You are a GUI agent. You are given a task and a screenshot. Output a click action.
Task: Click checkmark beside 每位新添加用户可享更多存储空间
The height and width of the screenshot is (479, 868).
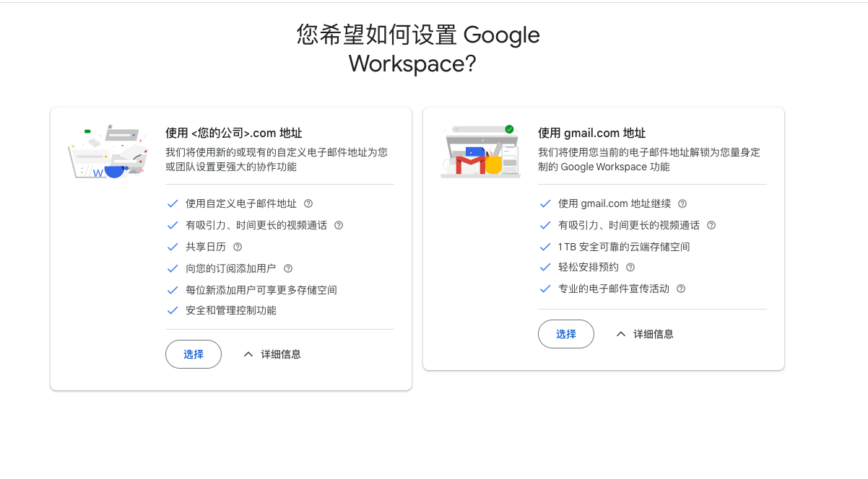click(173, 290)
